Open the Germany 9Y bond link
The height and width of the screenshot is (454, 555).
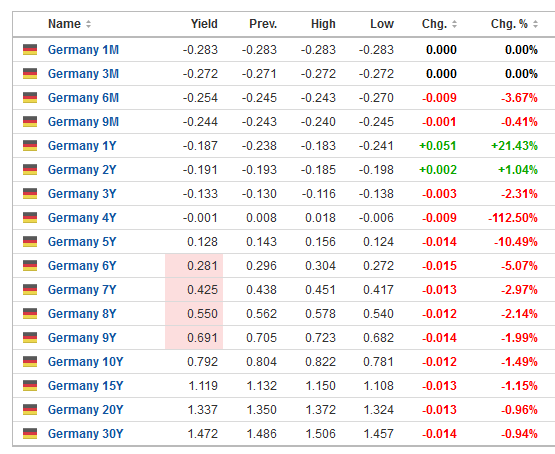click(82, 338)
